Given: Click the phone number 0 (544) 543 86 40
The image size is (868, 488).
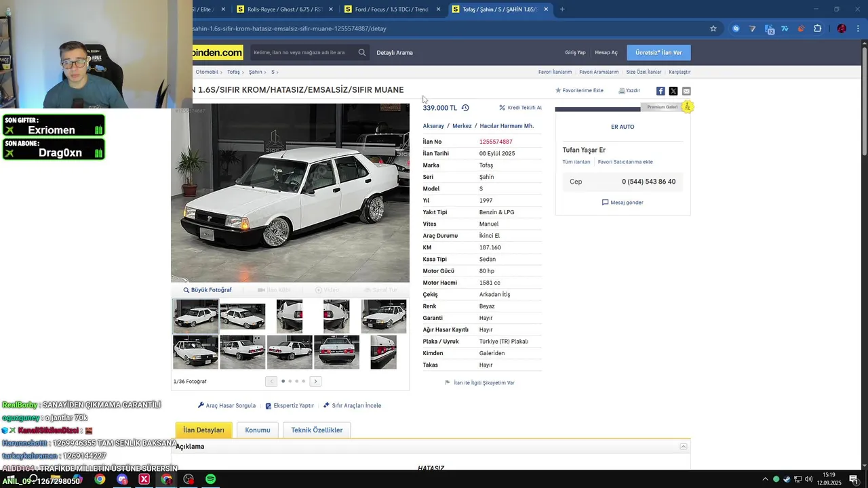Looking at the screenshot, I should (648, 182).
